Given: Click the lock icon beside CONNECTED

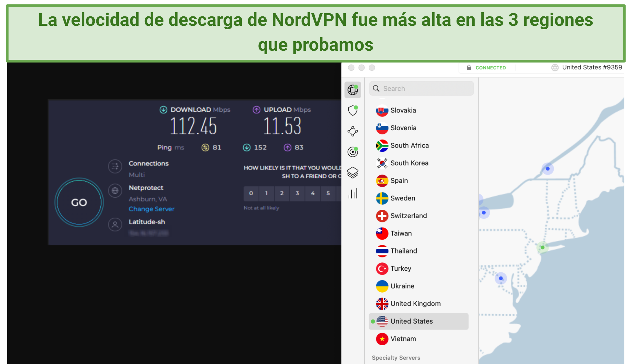Looking at the screenshot, I should [x=469, y=68].
